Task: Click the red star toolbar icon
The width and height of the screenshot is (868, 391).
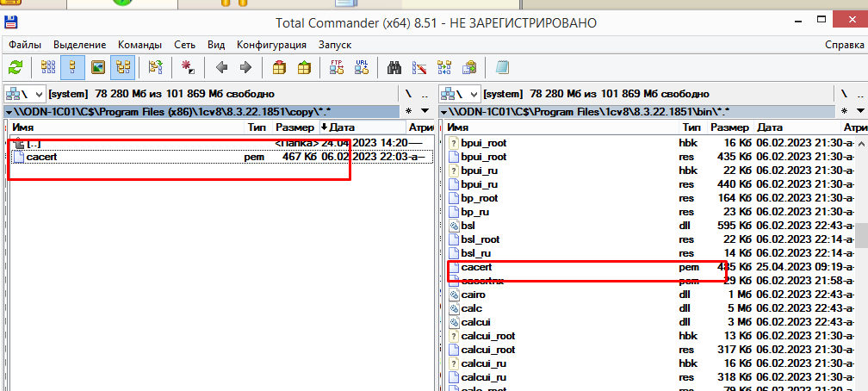Action: pos(188,67)
